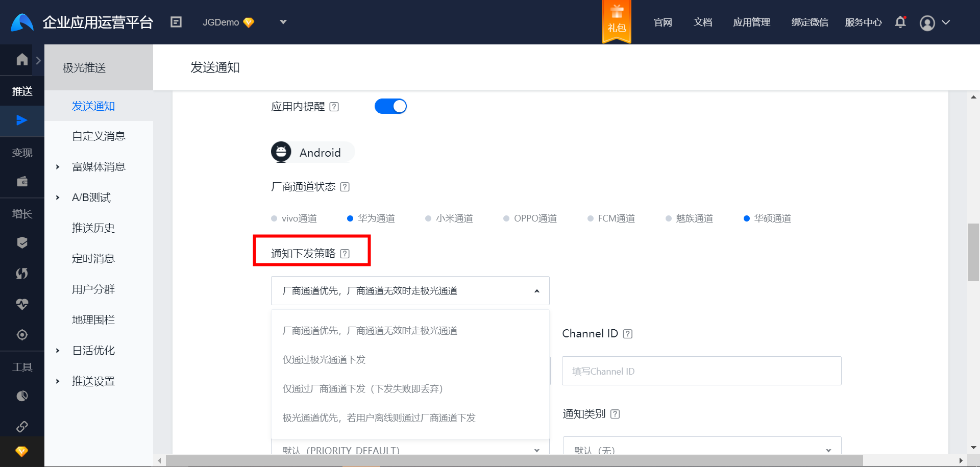The image size is (980, 467).
Task: Click the vivo通道 status label
Action: (x=299, y=218)
